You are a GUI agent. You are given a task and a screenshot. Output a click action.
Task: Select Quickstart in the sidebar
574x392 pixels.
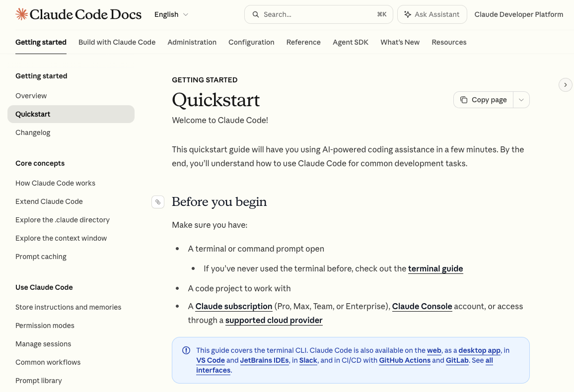(71, 114)
